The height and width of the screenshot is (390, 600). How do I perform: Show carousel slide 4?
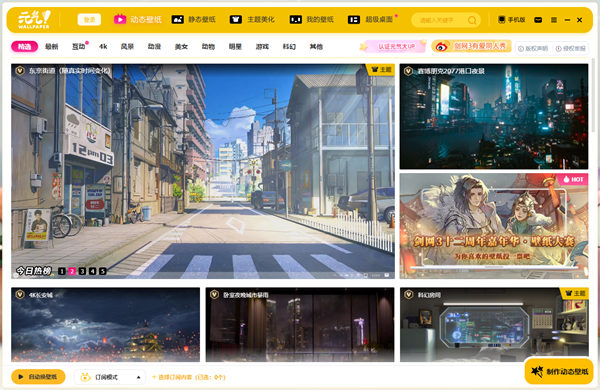pyautogui.click(x=93, y=271)
